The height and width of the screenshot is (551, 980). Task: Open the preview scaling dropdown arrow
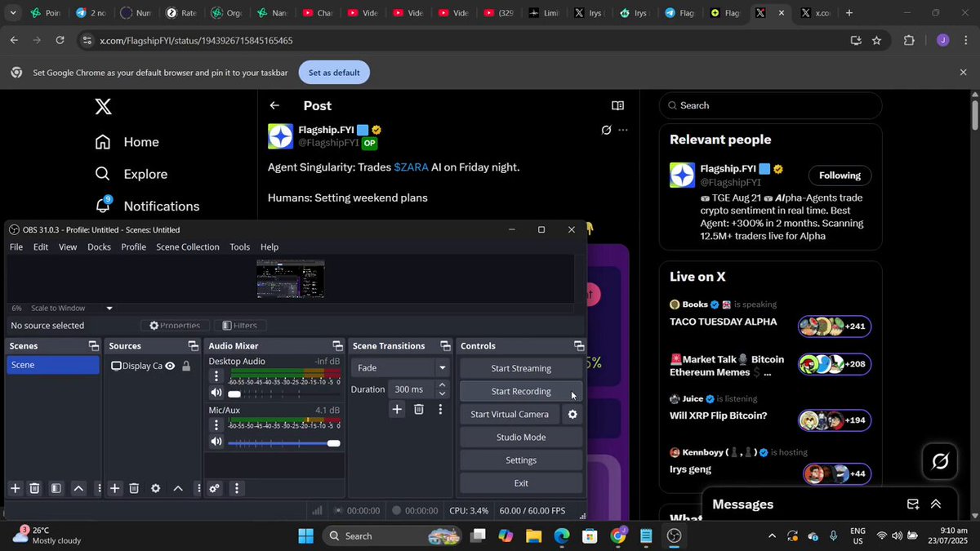[x=109, y=309]
